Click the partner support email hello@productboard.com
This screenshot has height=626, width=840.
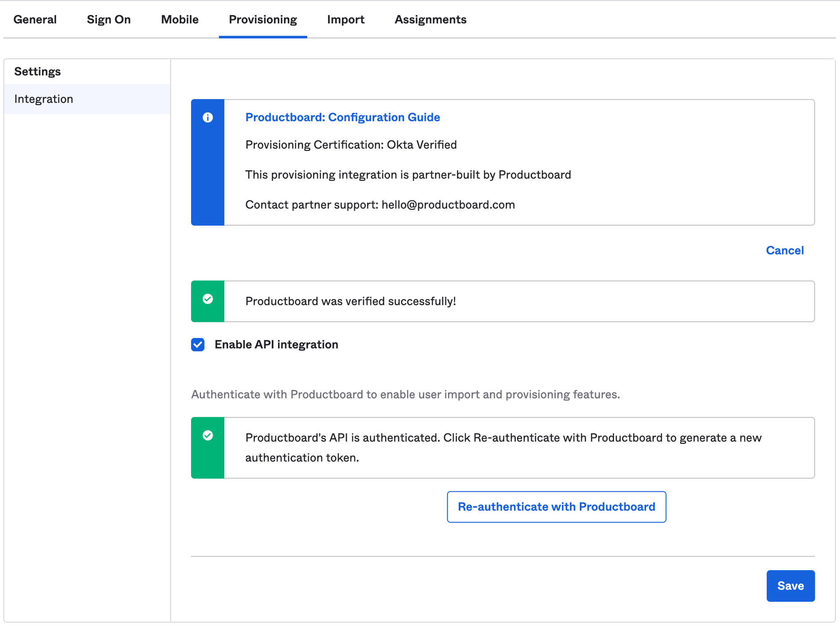click(x=448, y=204)
